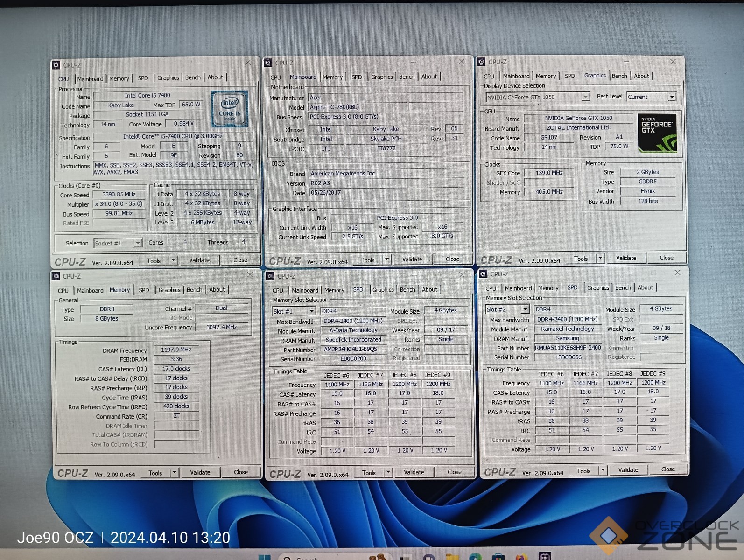
Task: Click the DRAM Frequency 1197.9 MHz value
Action: point(176,350)
